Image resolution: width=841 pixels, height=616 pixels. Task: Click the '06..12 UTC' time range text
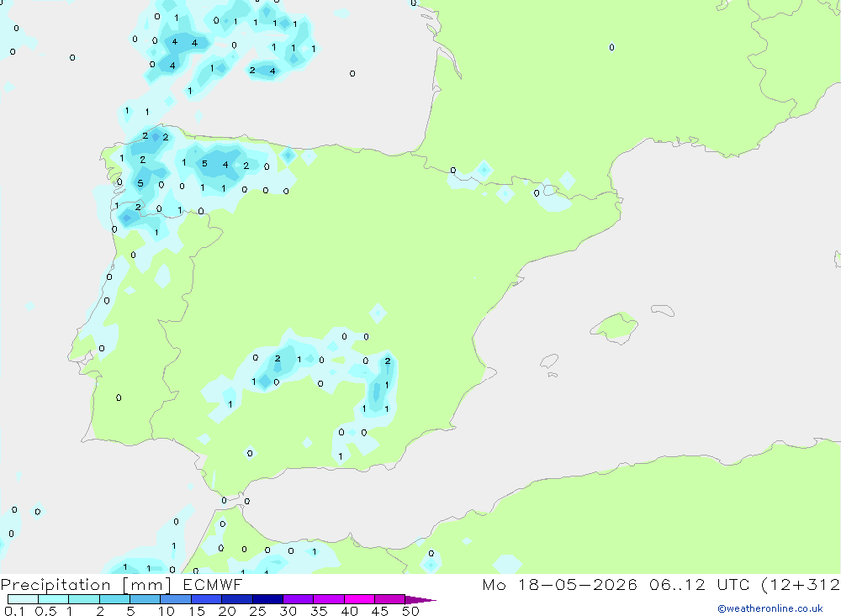coord(700,584)
